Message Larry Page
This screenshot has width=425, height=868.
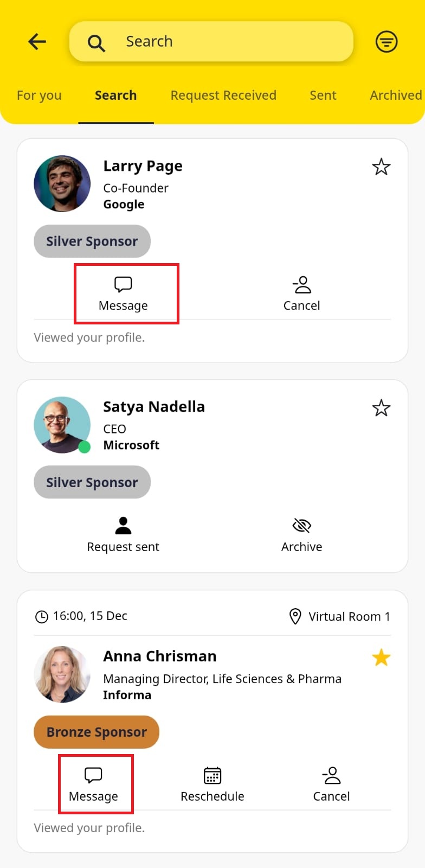[x=124, y=294]
